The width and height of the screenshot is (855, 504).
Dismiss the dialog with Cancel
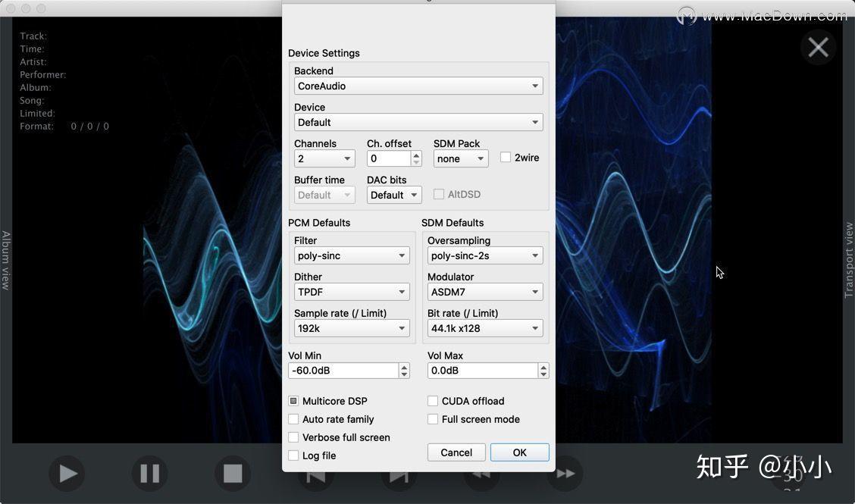coord(456,452)
